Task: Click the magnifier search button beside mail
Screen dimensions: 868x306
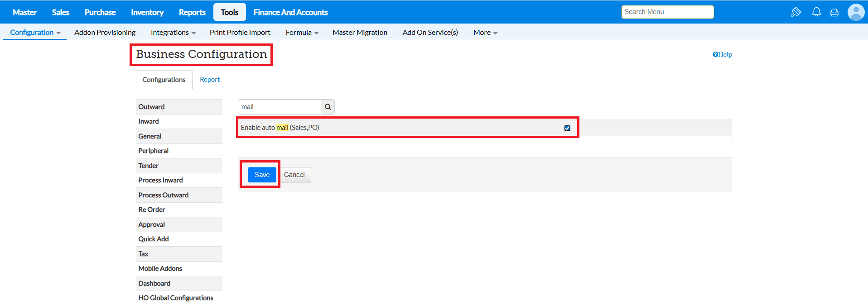Action: point(328,107)
